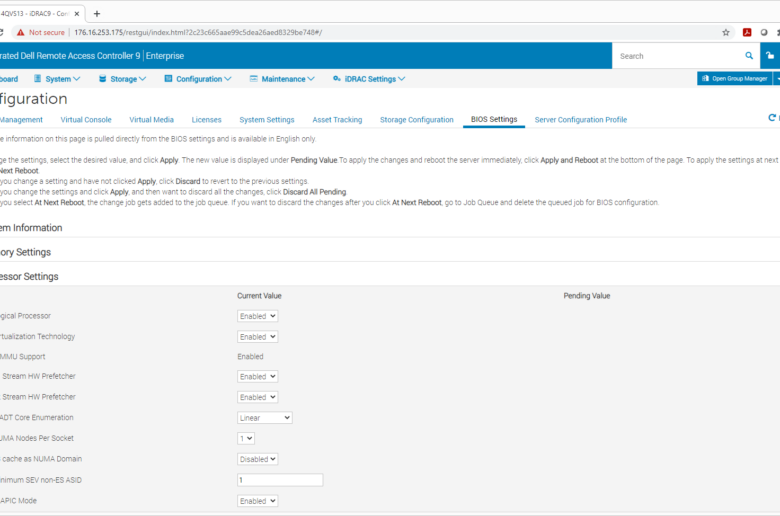The width and height of the screenshot is (780, 516).
Task: Open the cache as NUMA Domain dropdown
Action: click(x=257, y=459)
